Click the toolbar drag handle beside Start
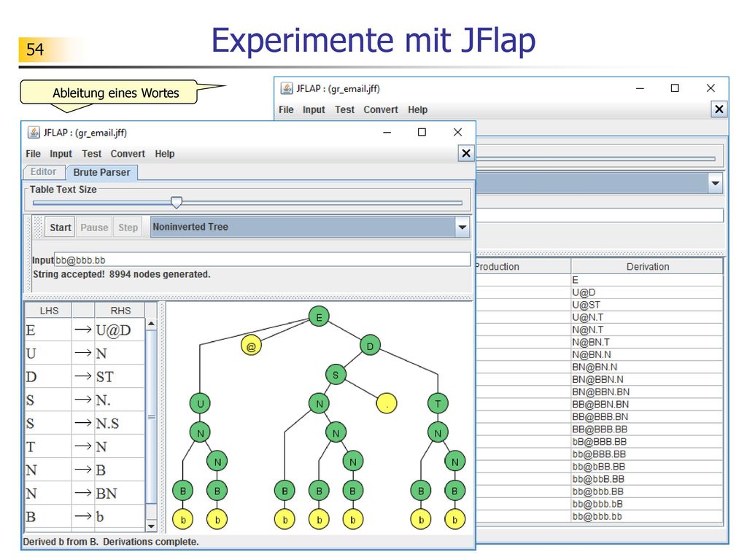747x560 pixels. (38, 227)
